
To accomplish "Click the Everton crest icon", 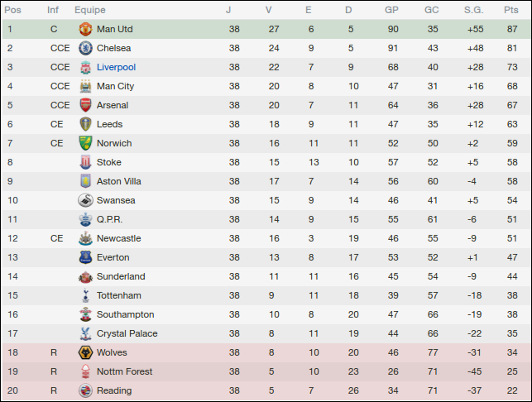I will (85, 257).
